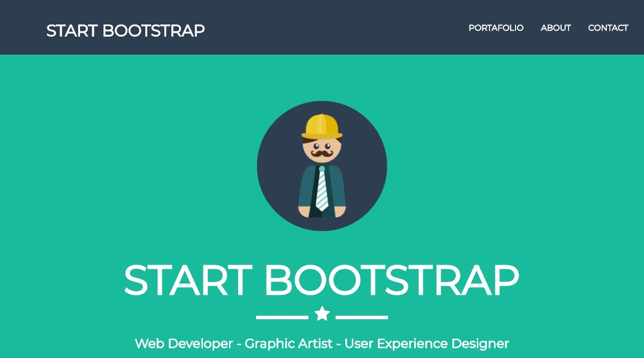Open the CONTACT navigation link
Screen dimensions: 644x358
608,28
